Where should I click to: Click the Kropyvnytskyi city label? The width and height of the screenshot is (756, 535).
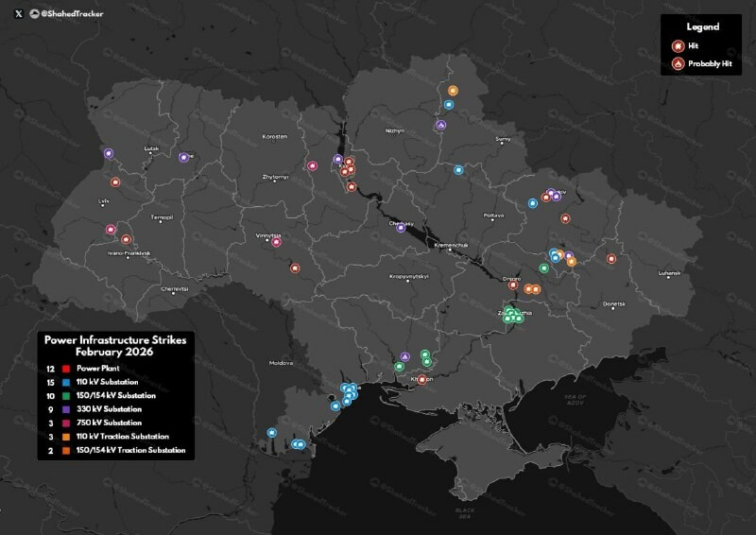pos(409,277)
